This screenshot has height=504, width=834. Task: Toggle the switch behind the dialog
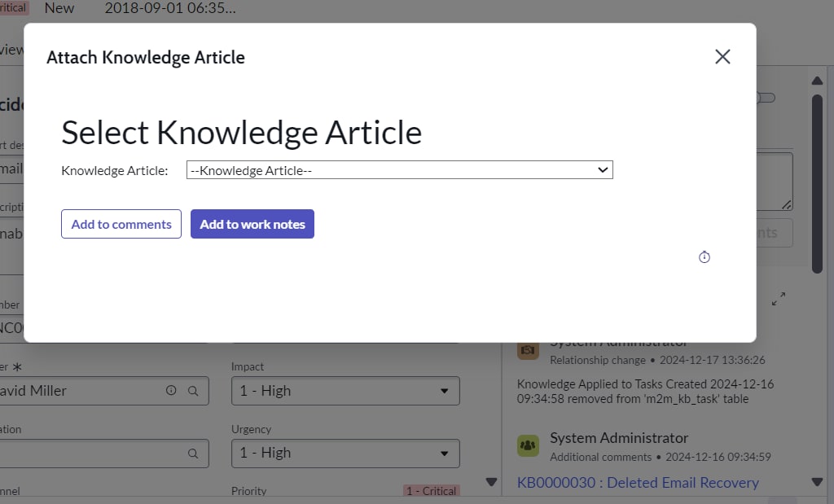(x=766, y=98)
